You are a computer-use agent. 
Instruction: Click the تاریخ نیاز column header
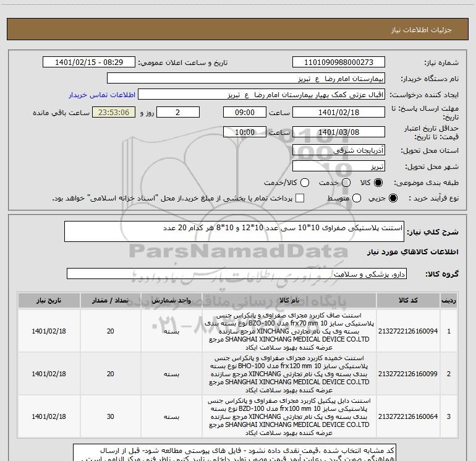[49, 300]
